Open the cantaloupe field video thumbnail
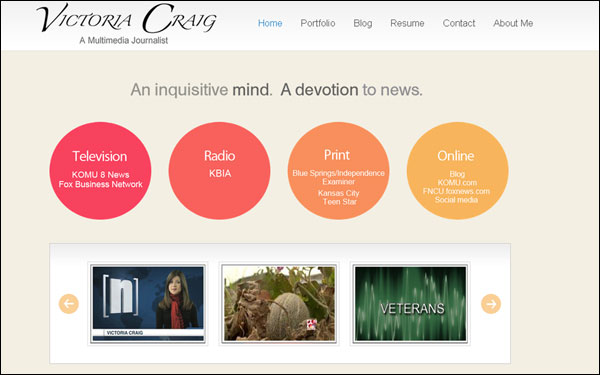The width and height of the screenshot is (600, 375). pyautogui.click(x=279, y=304)
